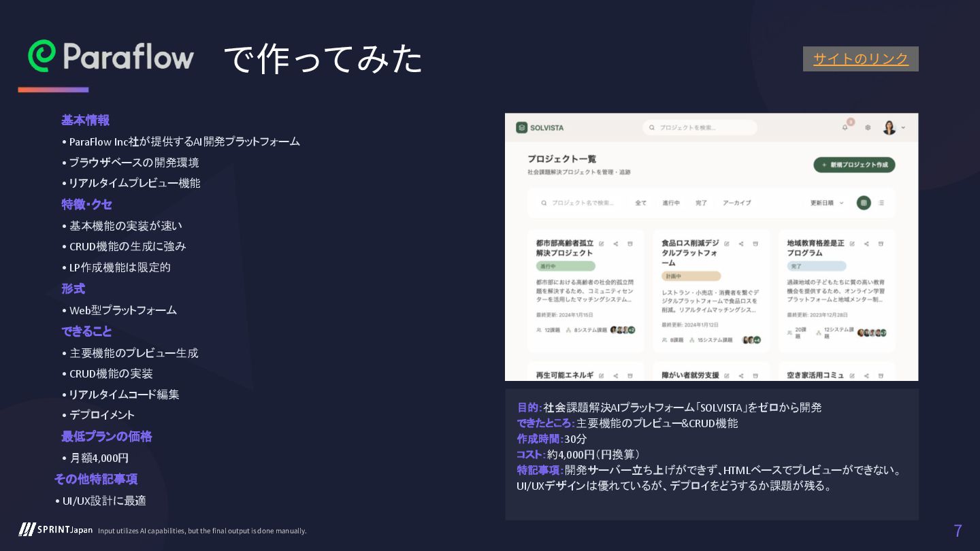Switch to list view

point(881,203)
